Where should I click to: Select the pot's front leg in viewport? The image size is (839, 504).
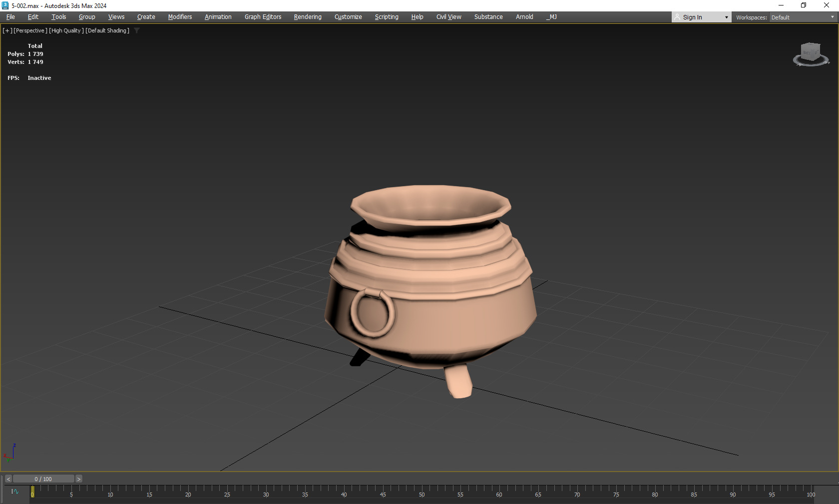(x=459, y=382)
